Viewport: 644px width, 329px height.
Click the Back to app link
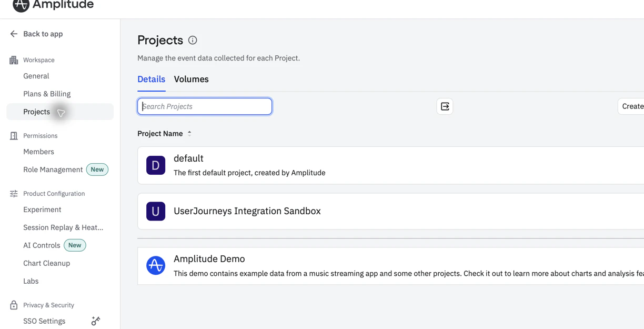pyautogui.click(x=43, y=34)
